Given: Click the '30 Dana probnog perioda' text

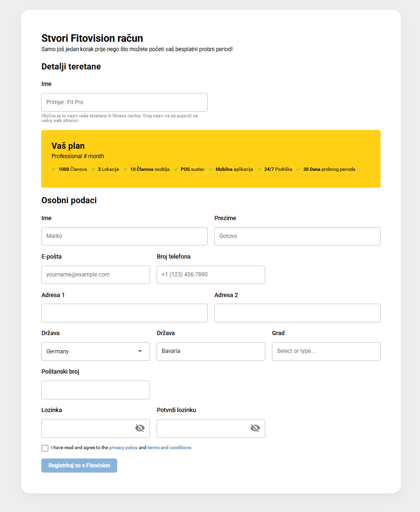Looking at the screenshot, I should (x=330, y=169).
